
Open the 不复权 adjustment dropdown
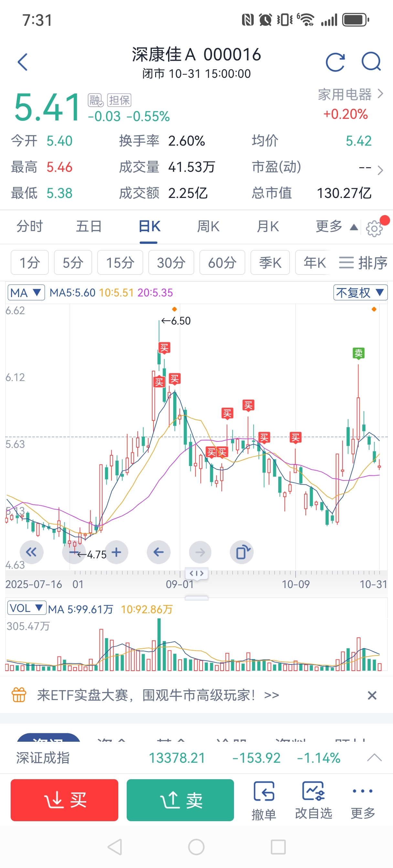(x=360, y=293)
